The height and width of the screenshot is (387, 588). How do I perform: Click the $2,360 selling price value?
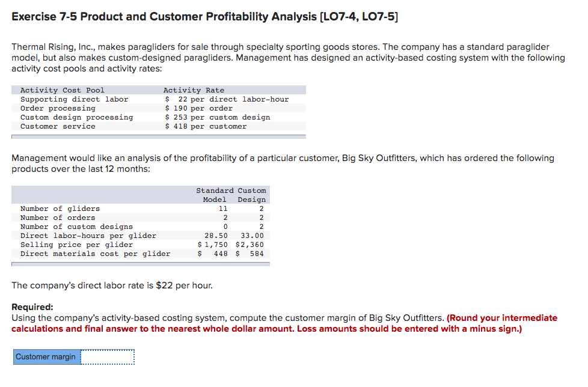tap(250, 245)
